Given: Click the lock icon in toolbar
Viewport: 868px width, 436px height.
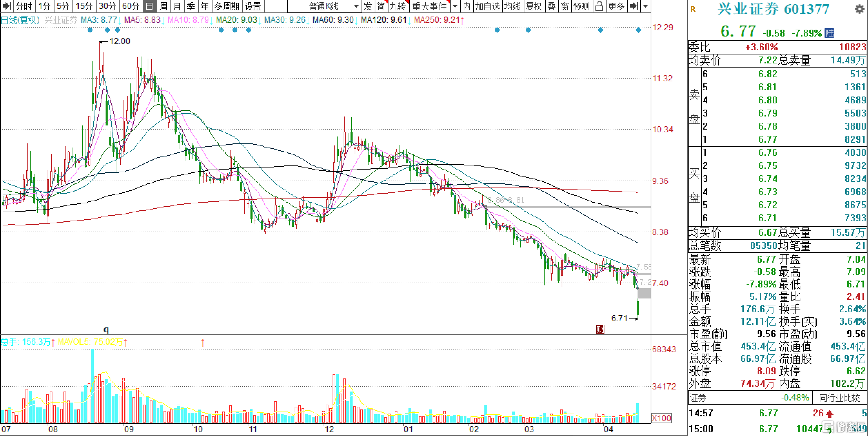Looking at the screenshot, I should pyautogui.click(x=600, y=6).
